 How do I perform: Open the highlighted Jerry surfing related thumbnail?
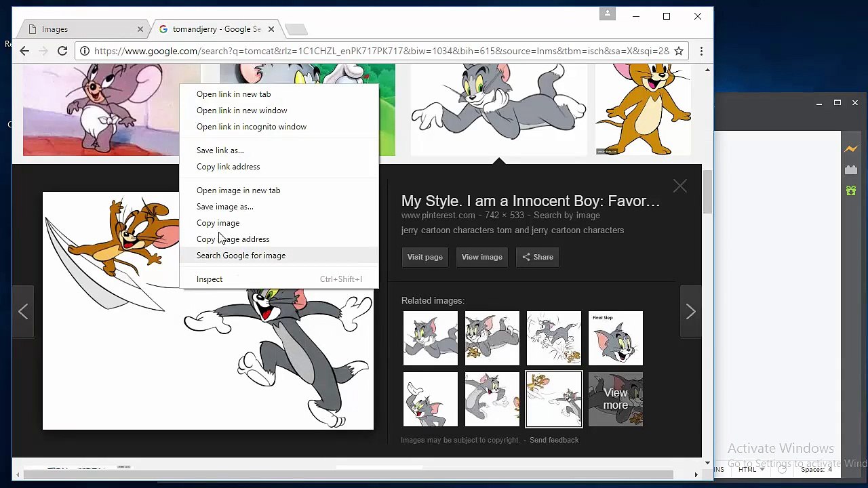coord(554,399)
